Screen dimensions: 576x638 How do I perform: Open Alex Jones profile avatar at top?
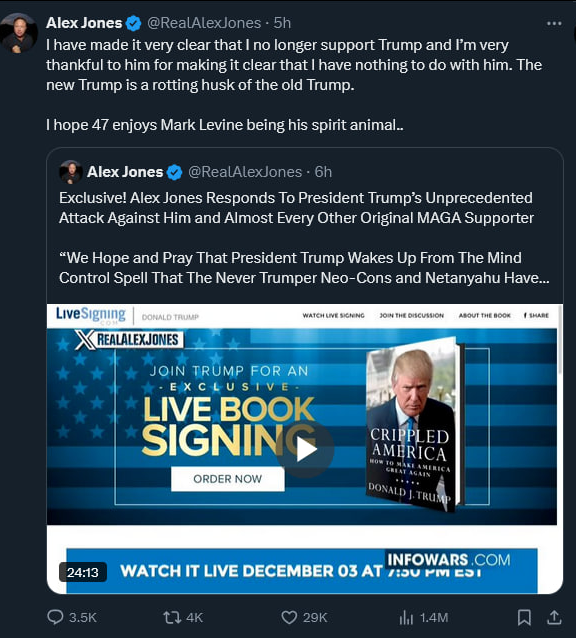(19, 33)
